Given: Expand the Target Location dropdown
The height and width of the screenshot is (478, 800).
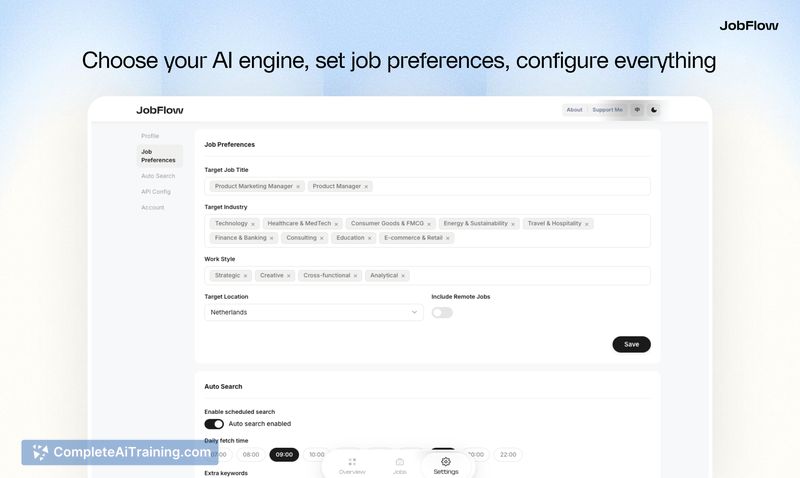Looking at the screenshot, I should [314, 312].
